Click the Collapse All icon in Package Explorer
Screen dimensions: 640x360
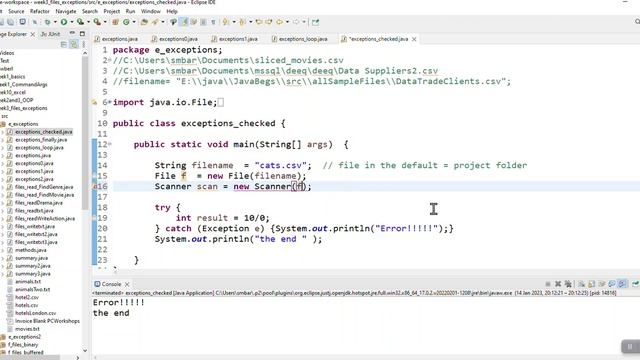tap(64, 44)
